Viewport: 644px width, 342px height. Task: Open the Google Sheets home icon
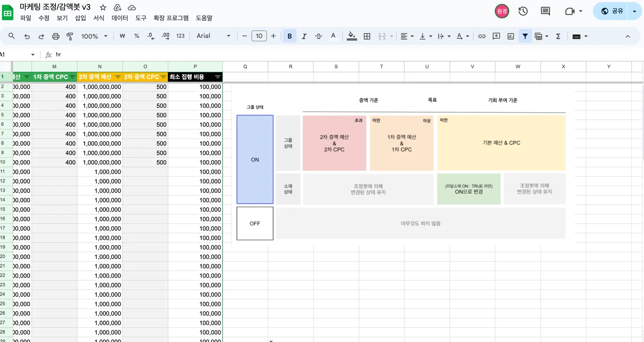point(8,13)
